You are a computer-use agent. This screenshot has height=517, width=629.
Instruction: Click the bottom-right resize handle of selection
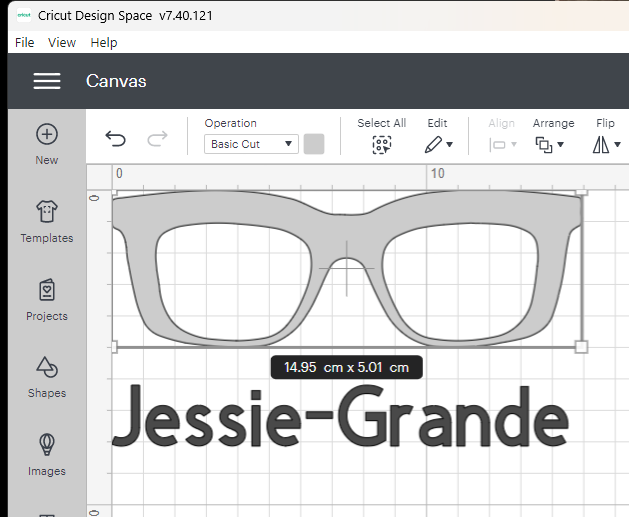click(x=582, y=347)
